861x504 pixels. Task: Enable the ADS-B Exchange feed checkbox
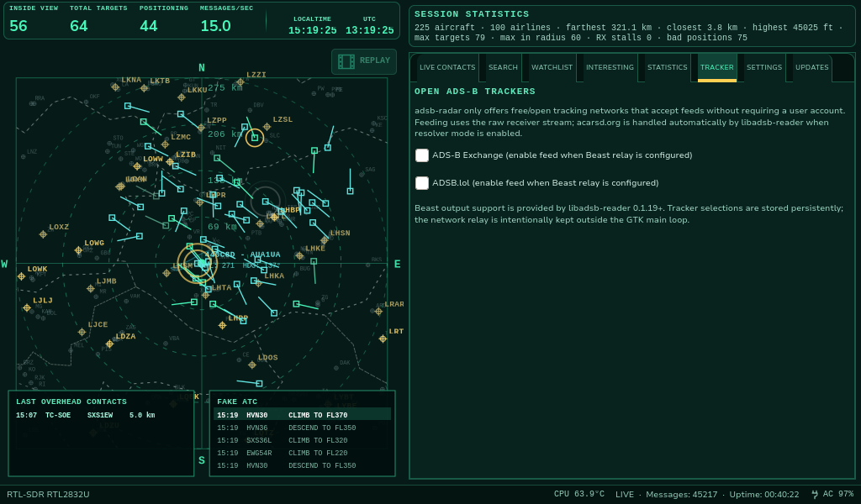[422, 155]
